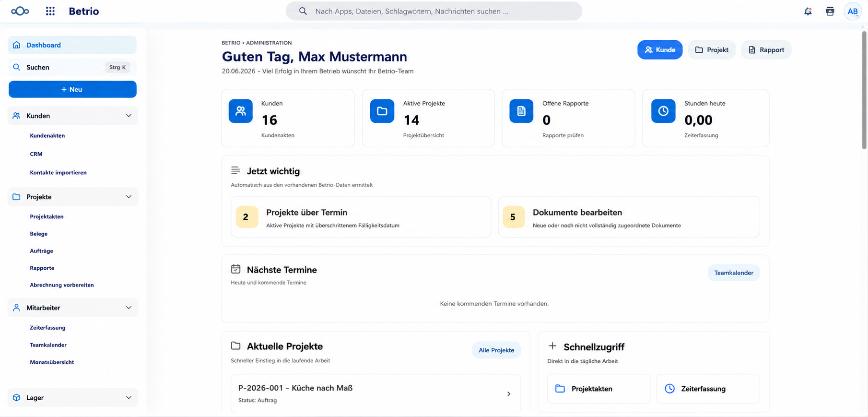Collapse the Mitarbeiter section chevron
This screenshot has width=868, height=417.
click(x=129, y=308)
